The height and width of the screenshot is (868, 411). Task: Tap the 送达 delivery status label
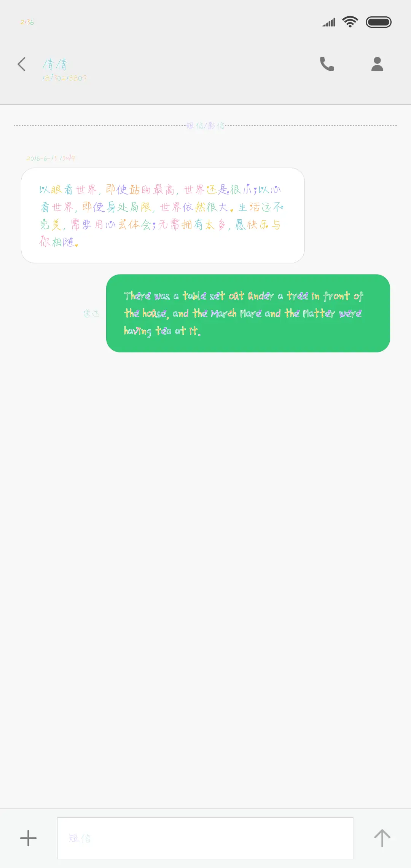coord(92,313)
